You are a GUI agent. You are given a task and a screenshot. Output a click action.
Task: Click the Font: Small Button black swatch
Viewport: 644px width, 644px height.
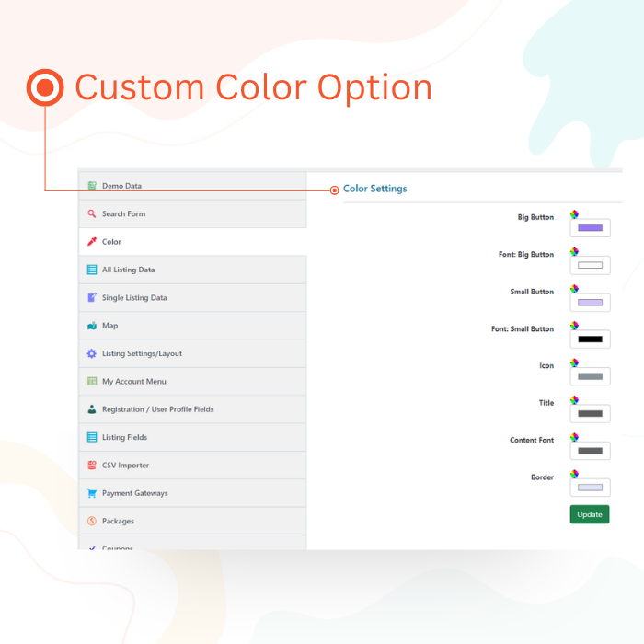590,339
